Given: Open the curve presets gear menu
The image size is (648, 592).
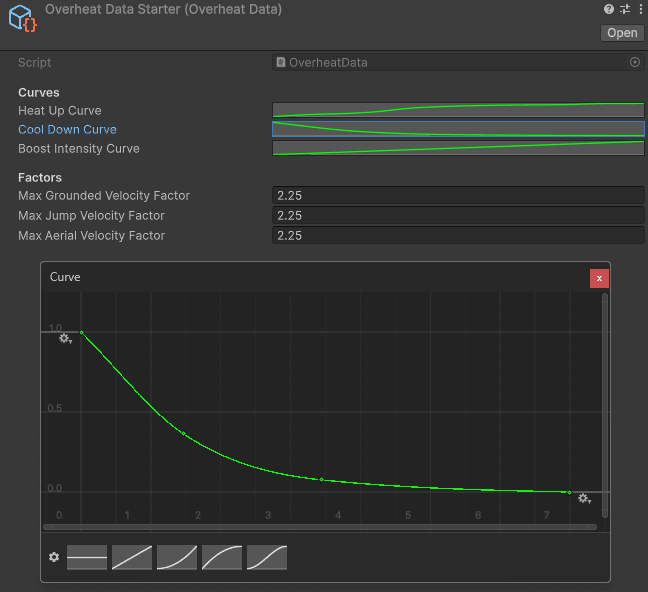Looking at the screenshot, I should (x=54, y=557).
